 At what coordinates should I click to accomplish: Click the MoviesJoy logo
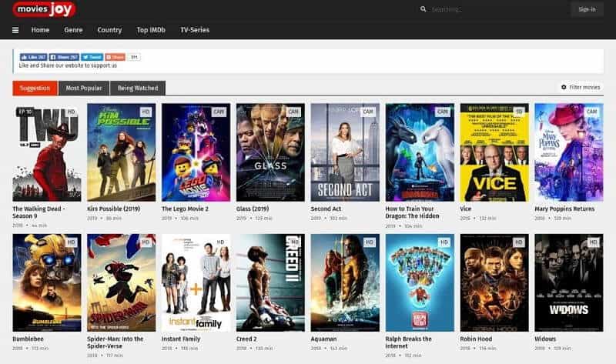click(44, 9)
